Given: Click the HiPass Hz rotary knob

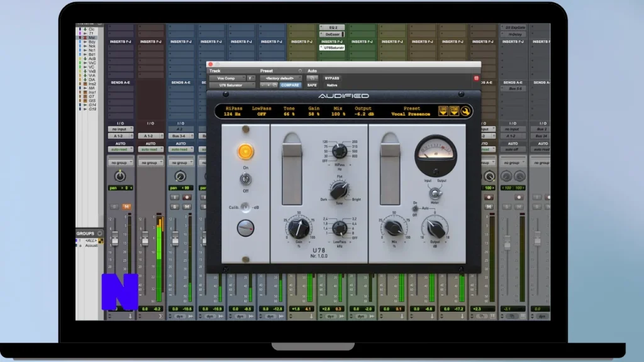Looking at the screenshot, I should click(339, 151).
